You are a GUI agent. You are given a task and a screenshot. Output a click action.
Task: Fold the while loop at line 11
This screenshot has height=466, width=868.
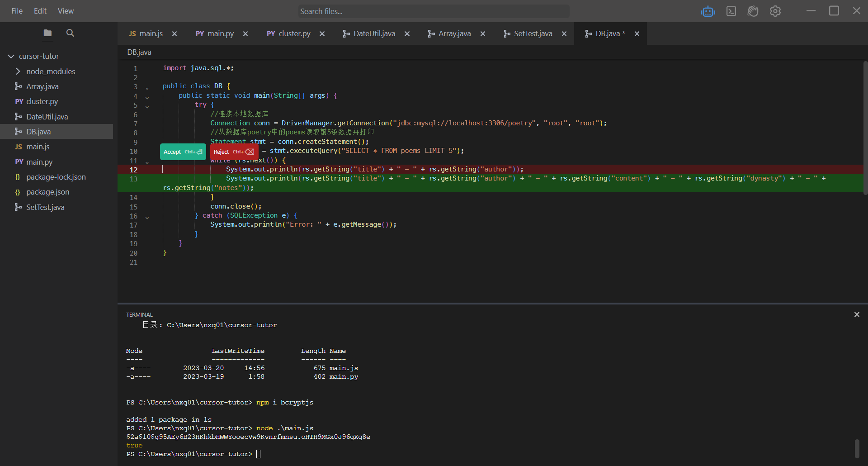click(x=147, y=162)
